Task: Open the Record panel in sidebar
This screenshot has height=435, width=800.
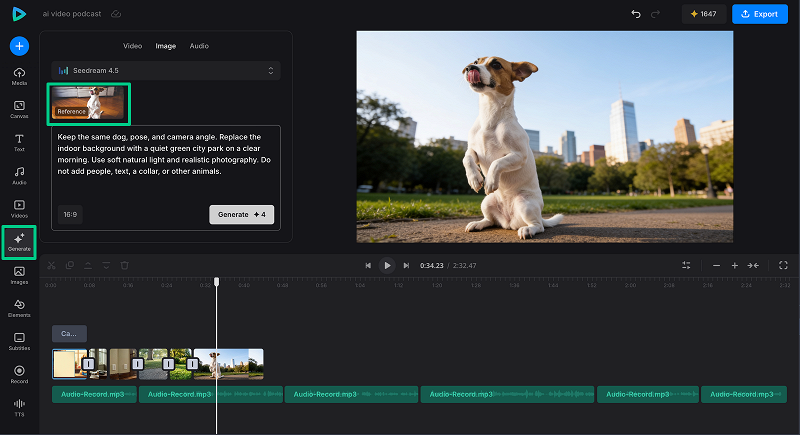Action: 19,375
